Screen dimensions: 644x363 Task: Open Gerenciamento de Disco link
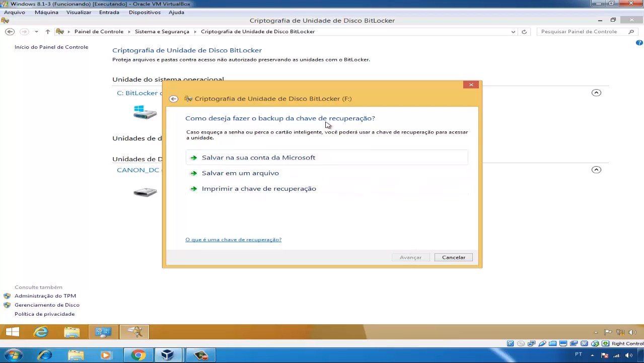(47, 305)
